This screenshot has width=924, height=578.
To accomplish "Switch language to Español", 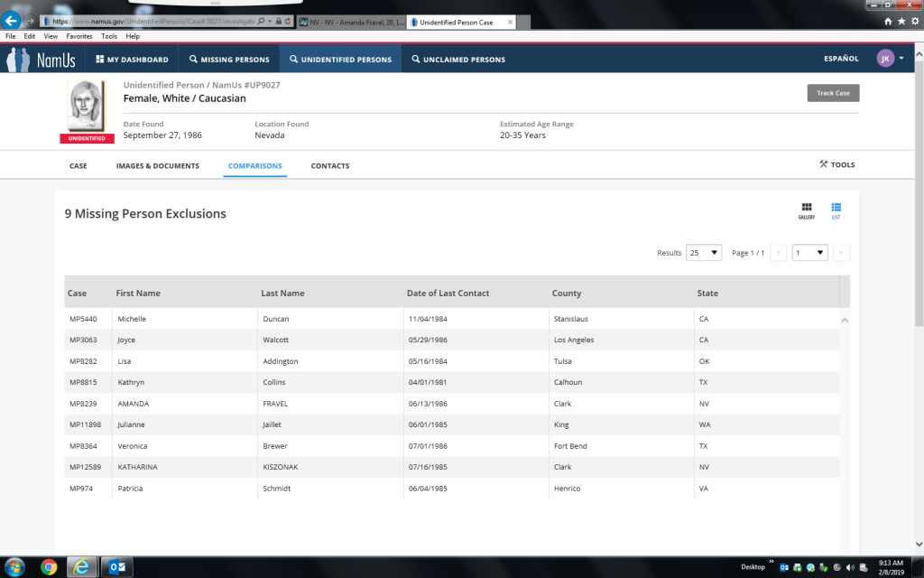I will (x=841, y=59).
